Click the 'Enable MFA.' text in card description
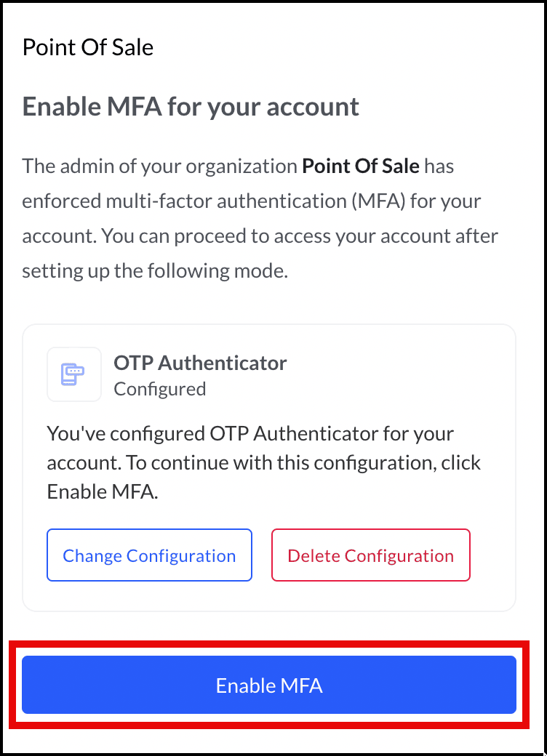This screenshot has width=547, height=756. tap(103, 492)
